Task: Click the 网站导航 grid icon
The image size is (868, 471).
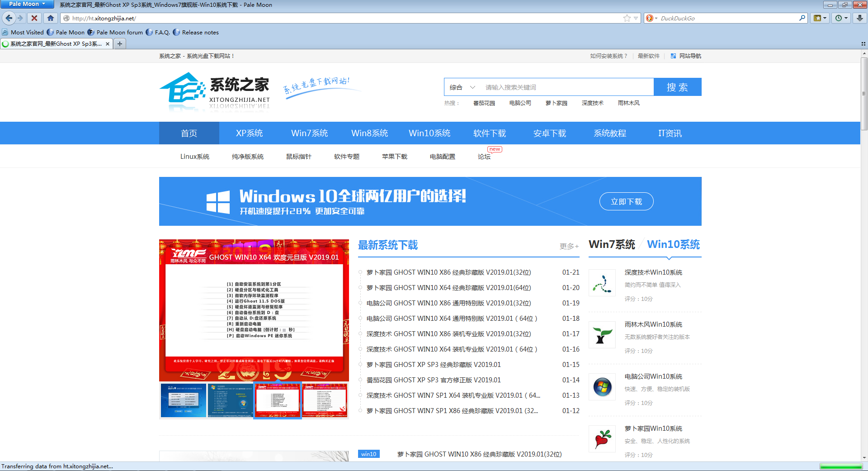Action: (x=673, y=56)
